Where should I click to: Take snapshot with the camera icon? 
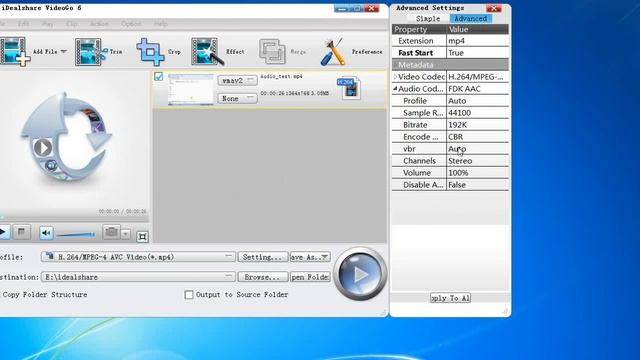point(111,232)
